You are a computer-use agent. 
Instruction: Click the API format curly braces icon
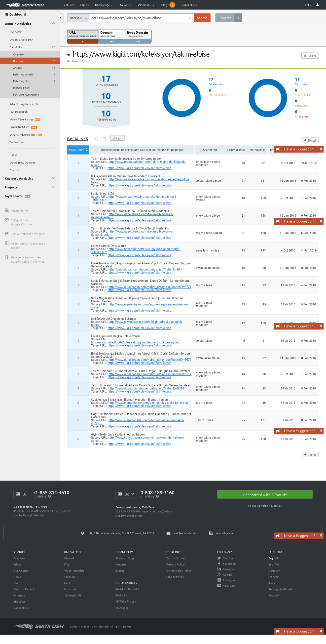(x=7, y=257)
